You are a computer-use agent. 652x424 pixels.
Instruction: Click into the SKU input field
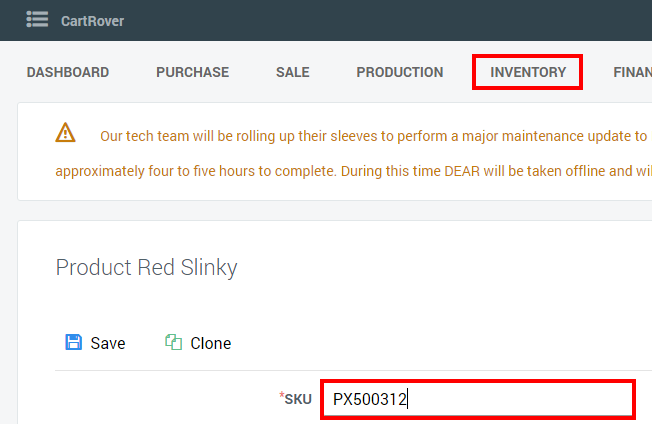click(x=477, y=400)
